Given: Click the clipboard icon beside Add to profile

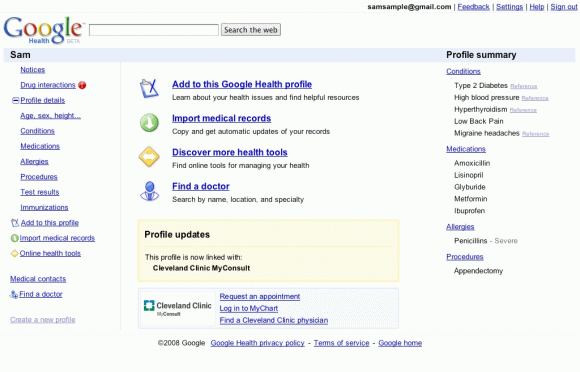Looking at the screenshot, I should click(149, 88).
